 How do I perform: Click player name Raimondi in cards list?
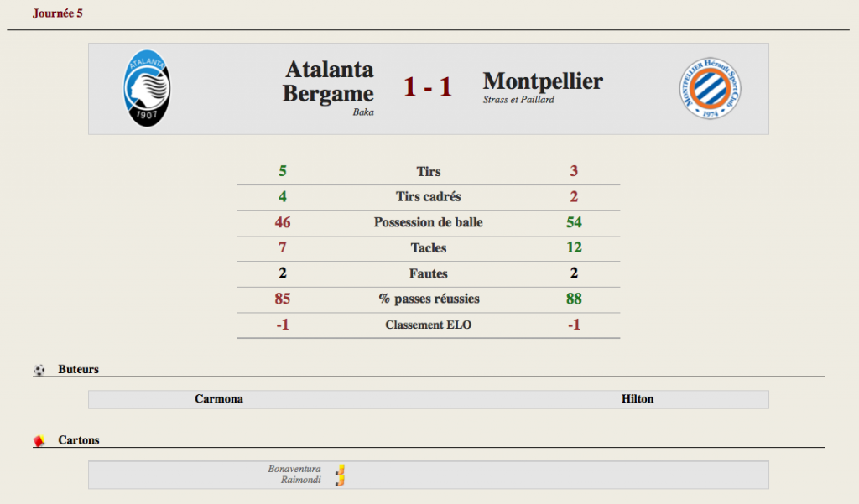301,480
